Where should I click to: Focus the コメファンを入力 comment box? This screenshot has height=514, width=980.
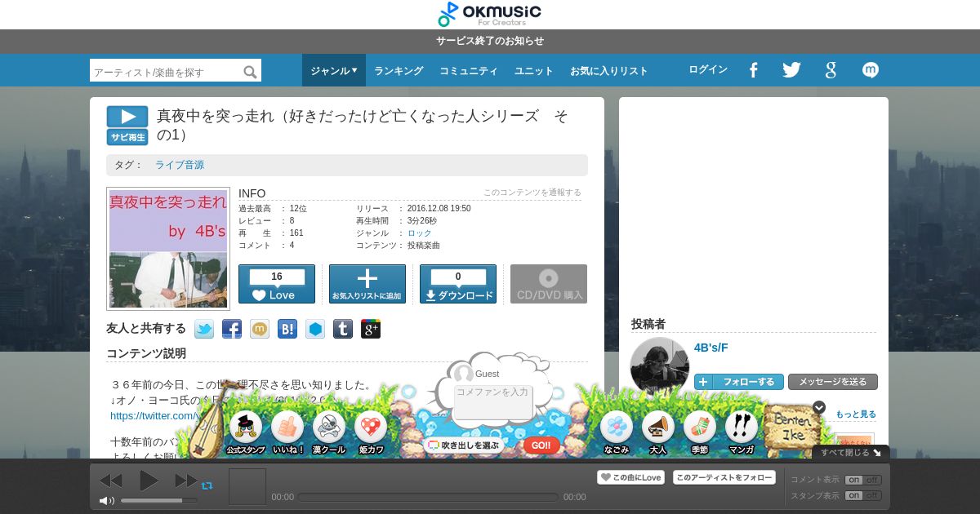coord(493,402)
